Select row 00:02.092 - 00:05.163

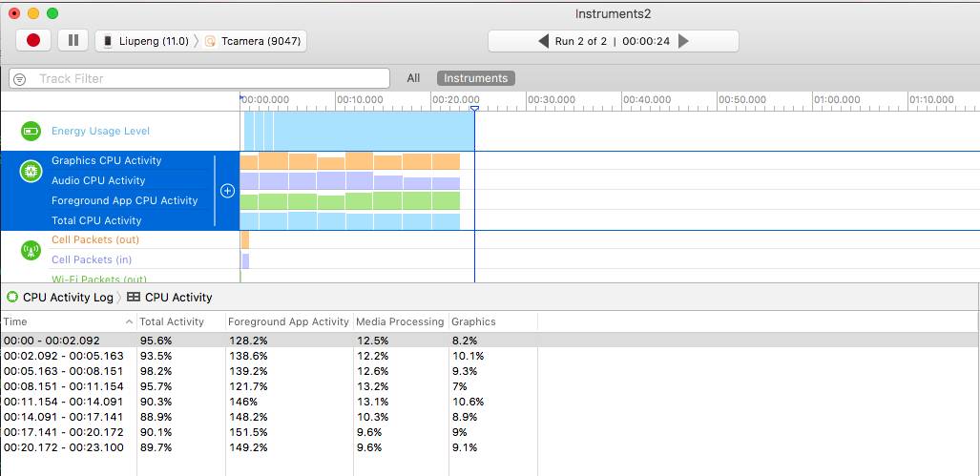(490, 356)
